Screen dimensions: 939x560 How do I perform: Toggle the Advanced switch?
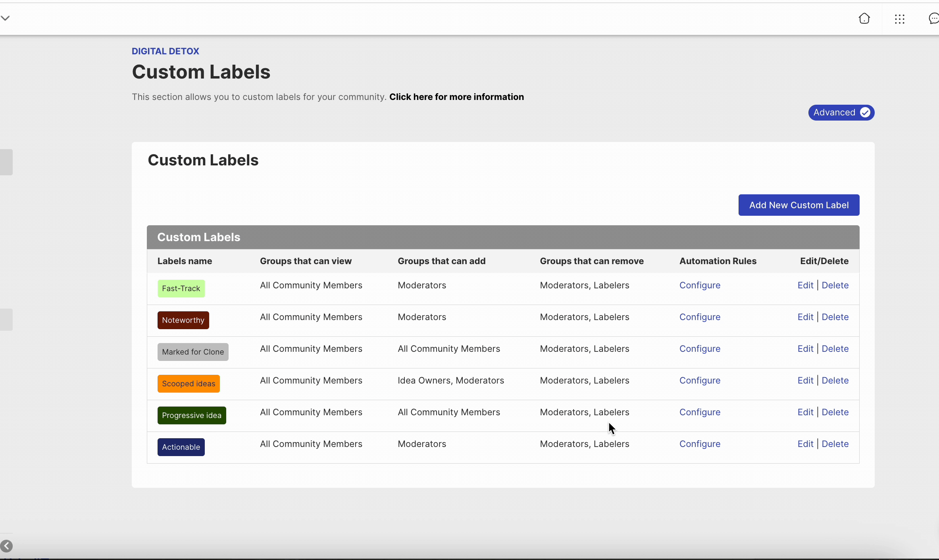tap(841, 113)
